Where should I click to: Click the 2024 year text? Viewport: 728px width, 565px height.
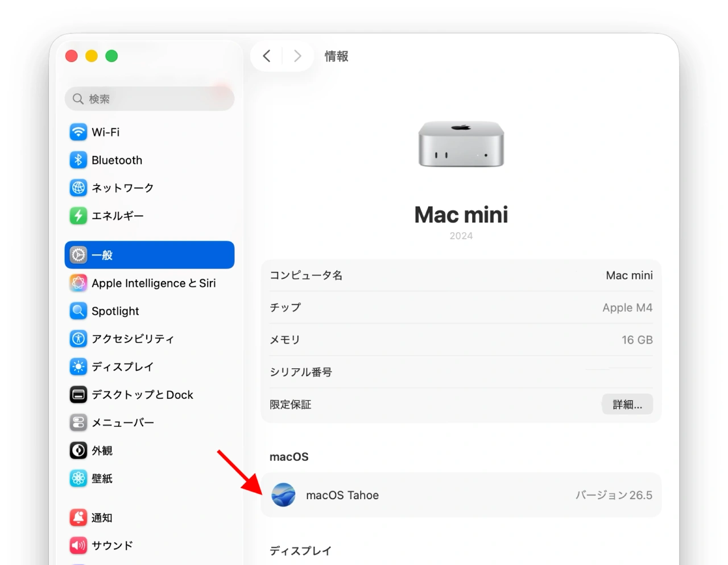461,236
